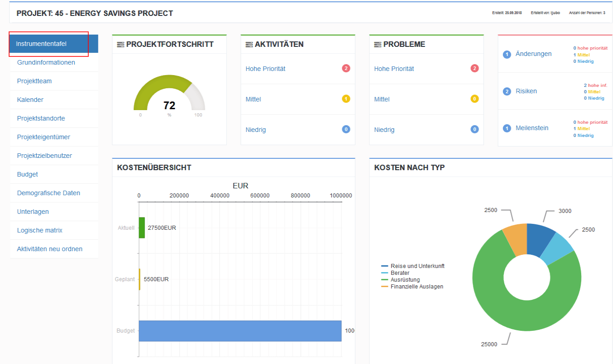Open the Risiken link
The image size is (613, 364).
526,91
